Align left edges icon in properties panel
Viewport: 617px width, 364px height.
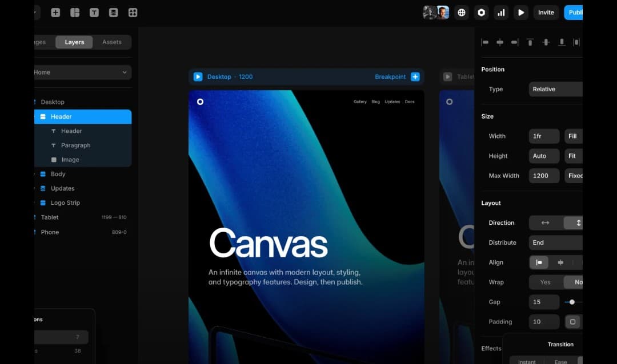tap(485, 42)
